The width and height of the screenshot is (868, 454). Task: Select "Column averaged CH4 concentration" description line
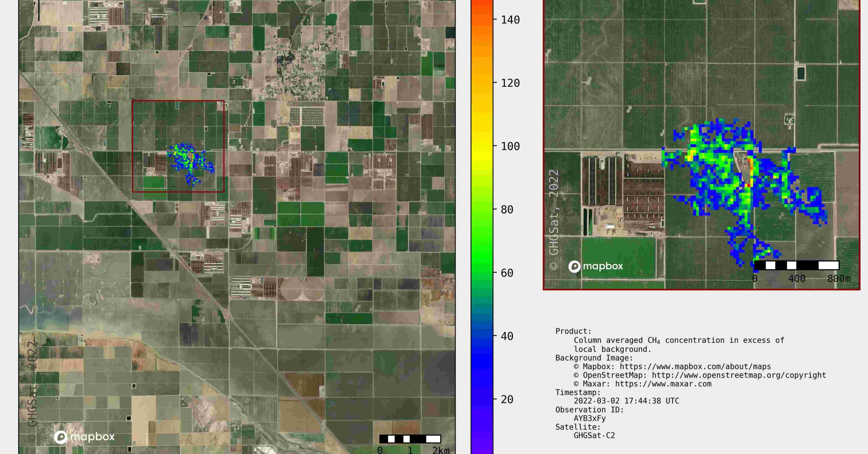point(679,340)
